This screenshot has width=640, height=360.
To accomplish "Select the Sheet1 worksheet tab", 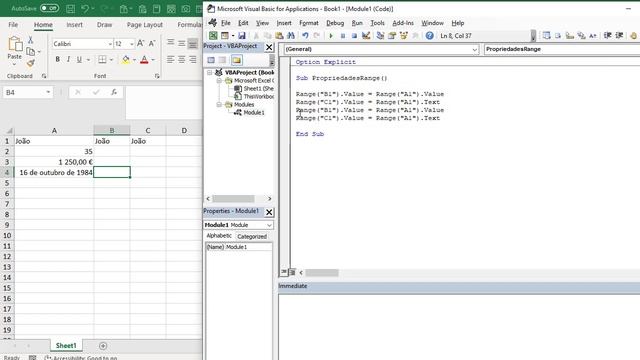I will (66, 346).
